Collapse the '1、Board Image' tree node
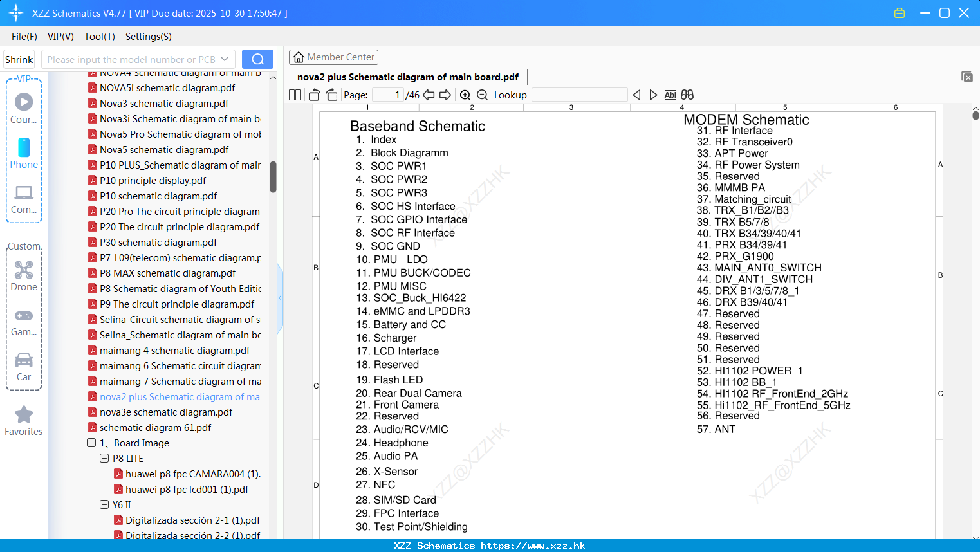 [x=91, y=443]
